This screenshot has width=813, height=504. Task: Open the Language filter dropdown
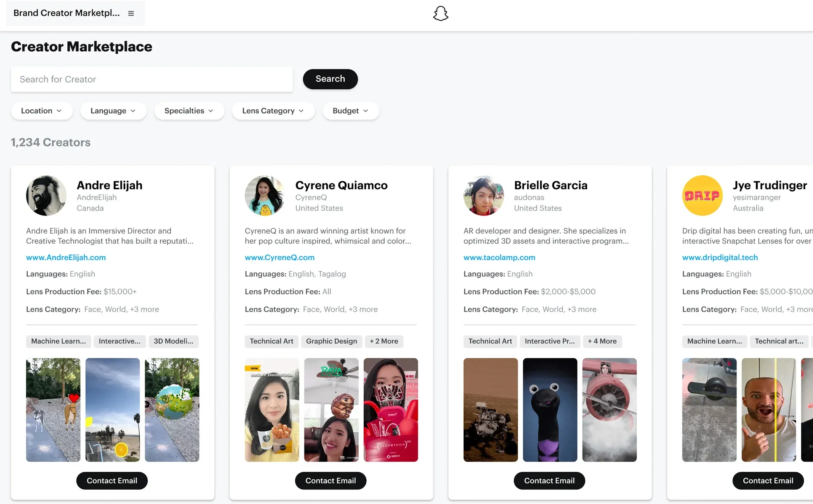(x=113, y=111)
